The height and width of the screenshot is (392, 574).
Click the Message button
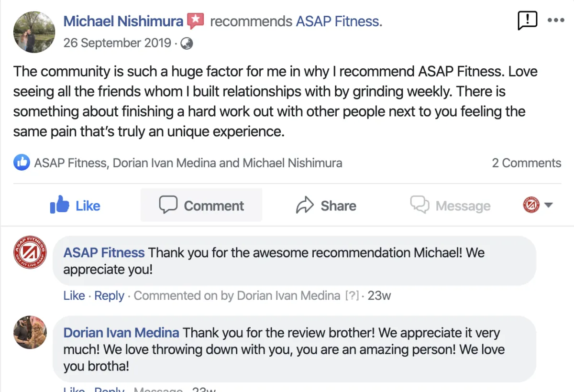click(x=450, y=206)
